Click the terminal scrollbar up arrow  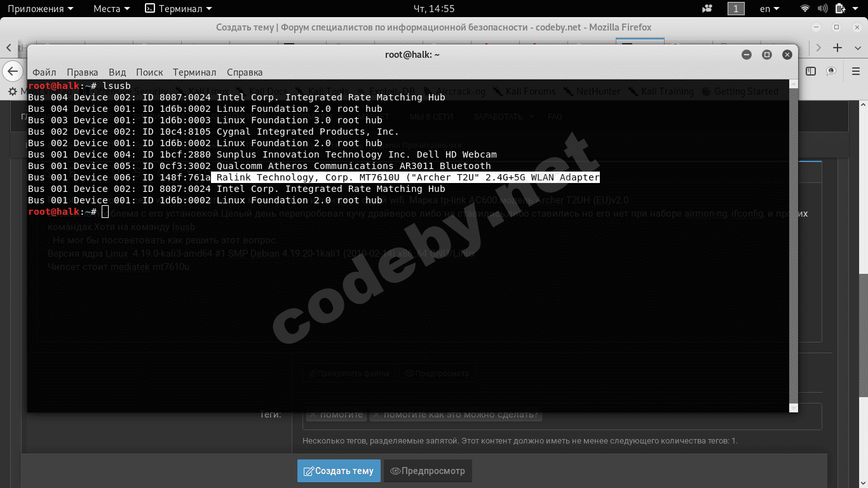(x=793, y=83)
